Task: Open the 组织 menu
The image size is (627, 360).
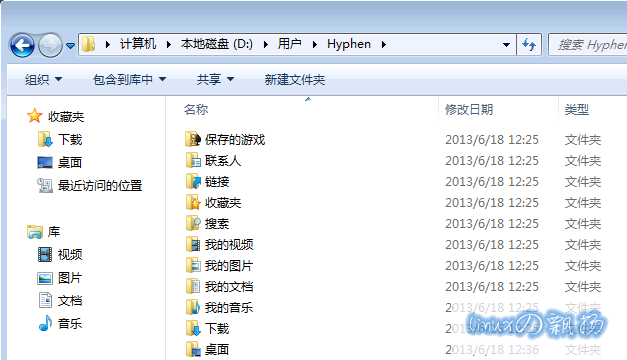Action: [43, 80]
